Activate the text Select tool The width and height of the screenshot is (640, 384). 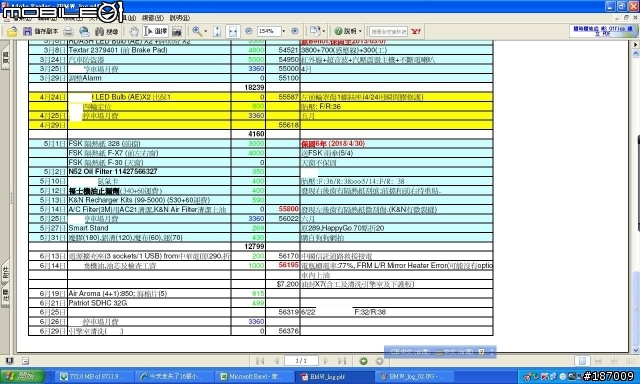coord(155,31)
